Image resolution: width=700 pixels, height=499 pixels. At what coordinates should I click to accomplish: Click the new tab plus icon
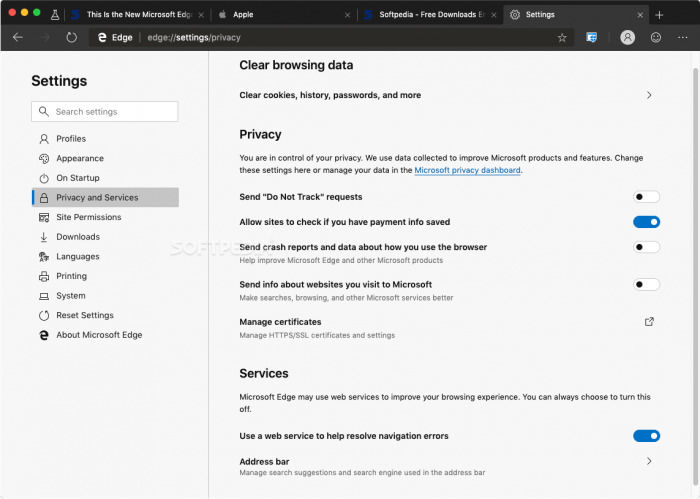click(x=659, y=15)
